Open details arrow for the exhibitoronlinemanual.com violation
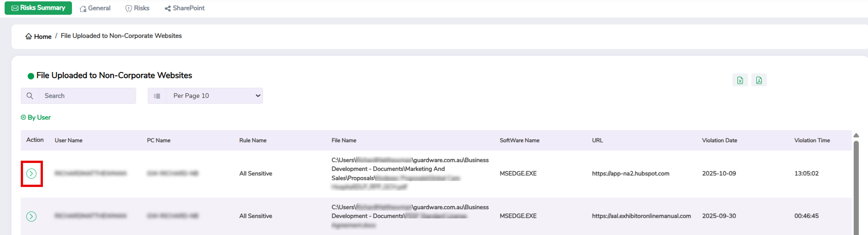The image size is (868, 235). [x=31, y=217]
